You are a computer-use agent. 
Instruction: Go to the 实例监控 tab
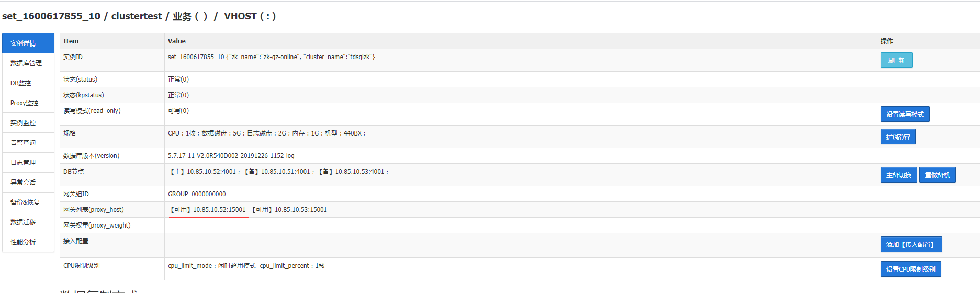(28, 123)
